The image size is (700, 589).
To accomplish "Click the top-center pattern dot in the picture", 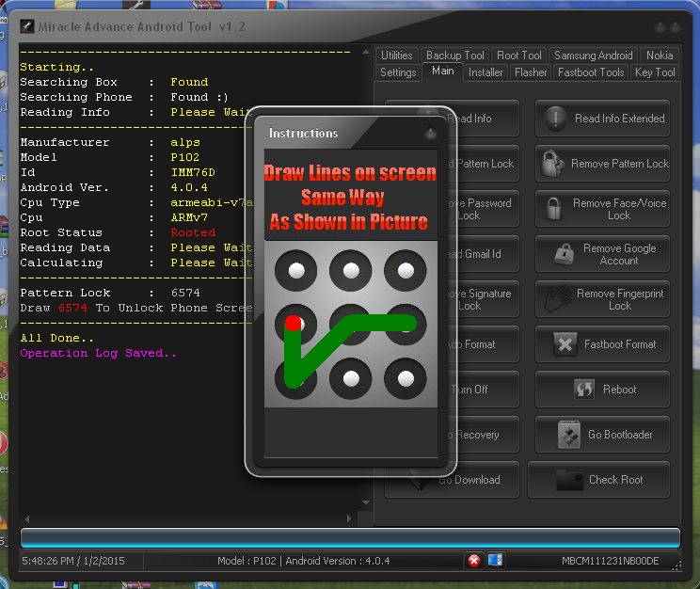I will pos(351,270).
